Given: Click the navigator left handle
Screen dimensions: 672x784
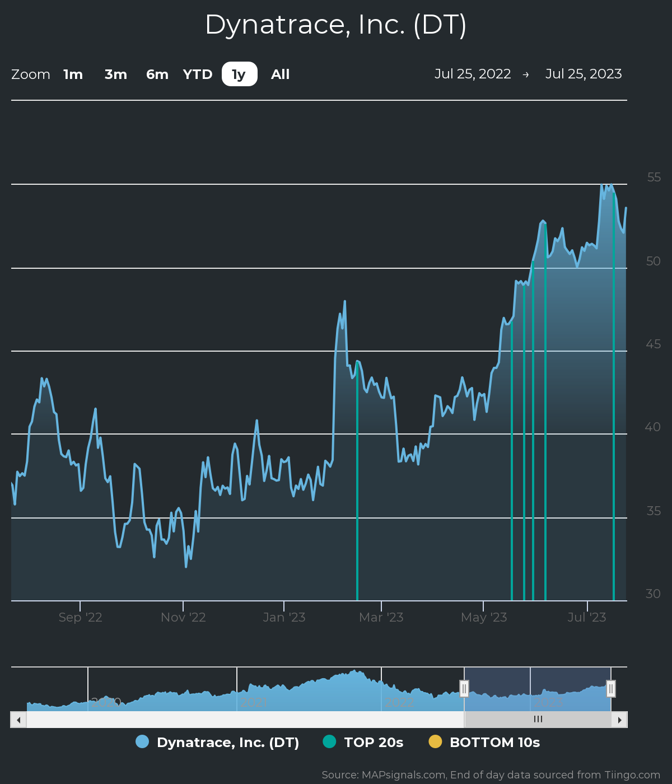Looking at the screenshot, I should tap(464, 689).
